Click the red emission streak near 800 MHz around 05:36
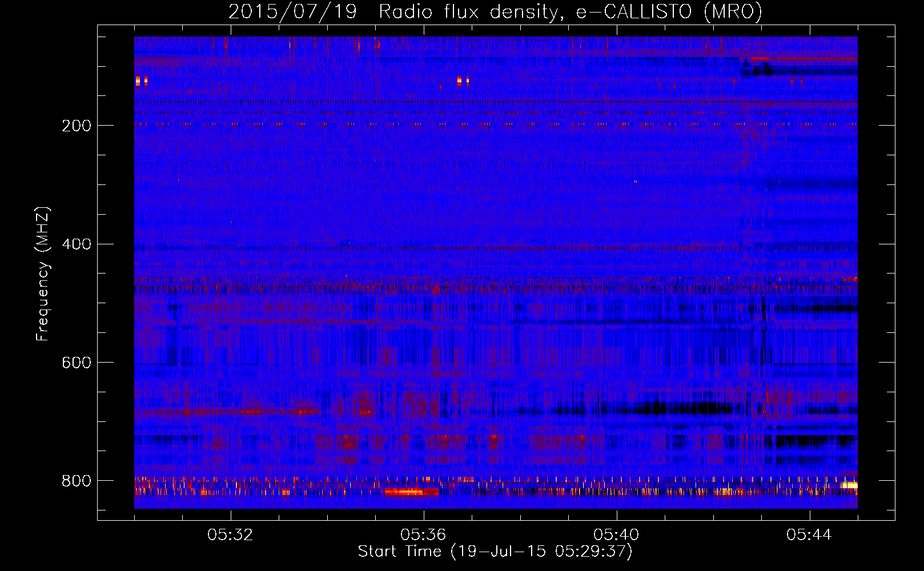This screenshot has height=571, width=924. pyautogui.click(x=410, y=492)
